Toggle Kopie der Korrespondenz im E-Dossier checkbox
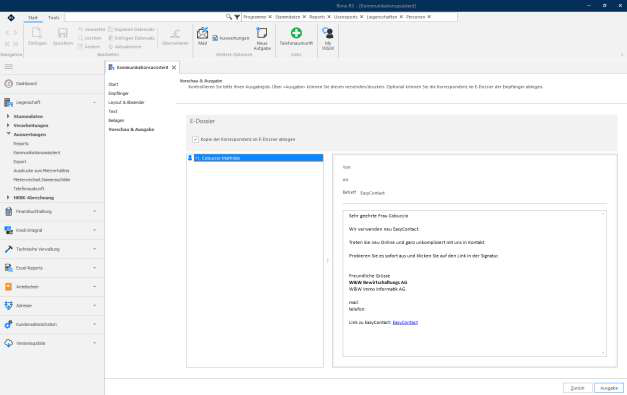 (196, 140)
